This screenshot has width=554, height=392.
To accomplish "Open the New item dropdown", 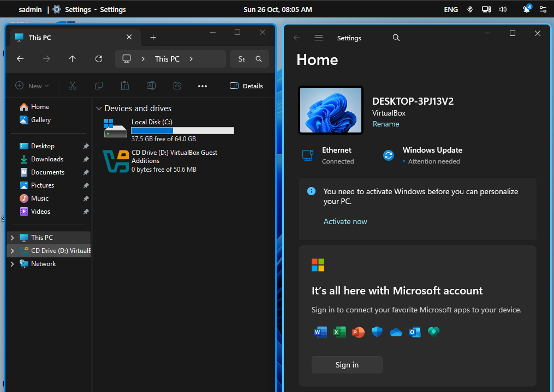I will pos(32,86).
